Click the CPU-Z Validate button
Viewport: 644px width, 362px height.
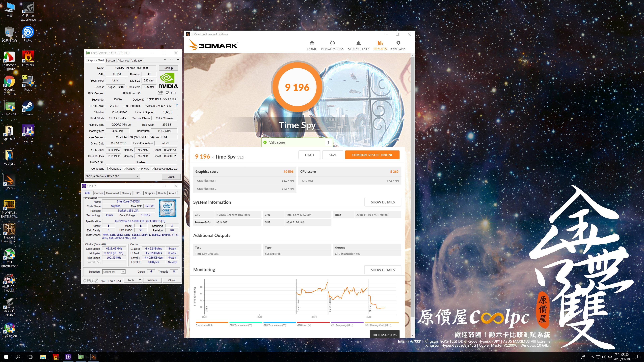(x=152, y=280)
